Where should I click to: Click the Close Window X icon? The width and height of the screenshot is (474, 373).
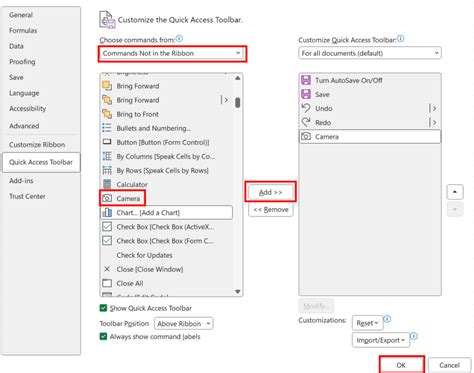(107, 269)
